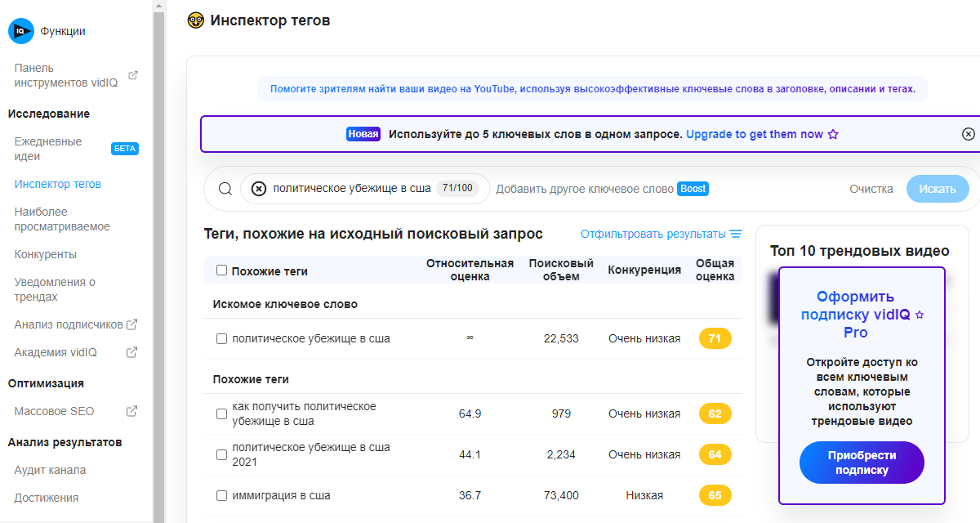This screenshot has width=980, height=523.
Task: Check the политическое убежище в сша row checkbox
Action: (221, 338)
